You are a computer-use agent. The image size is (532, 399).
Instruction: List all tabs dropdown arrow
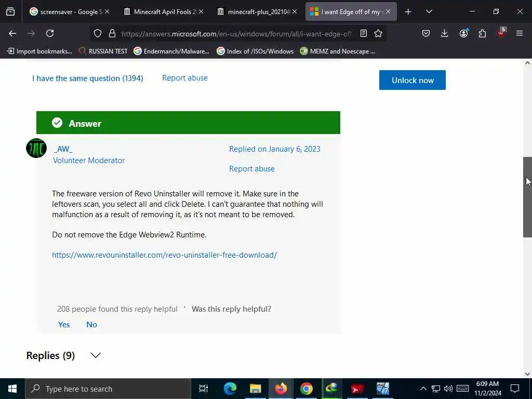pos(429,12)
